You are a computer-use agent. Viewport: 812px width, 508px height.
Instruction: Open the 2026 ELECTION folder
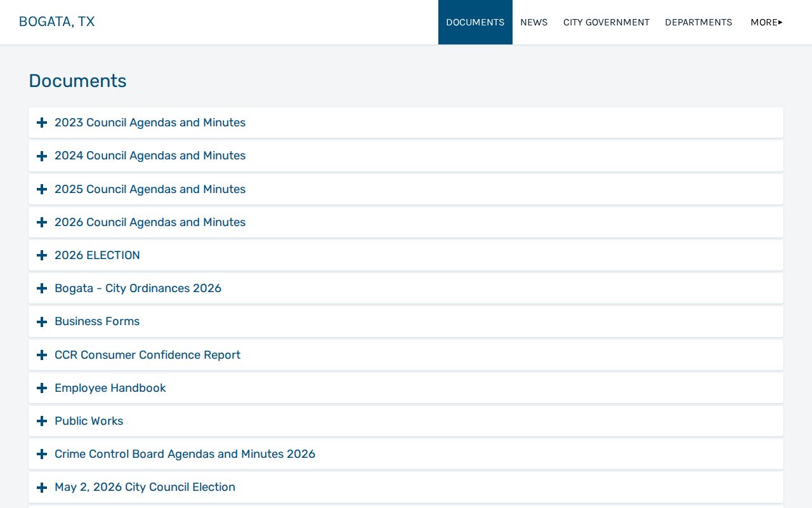point(406,255)
